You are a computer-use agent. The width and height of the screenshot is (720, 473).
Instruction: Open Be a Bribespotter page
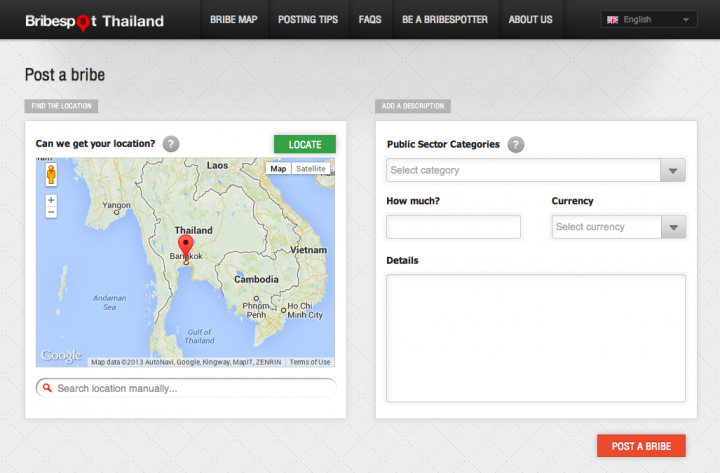click(445, 20)
